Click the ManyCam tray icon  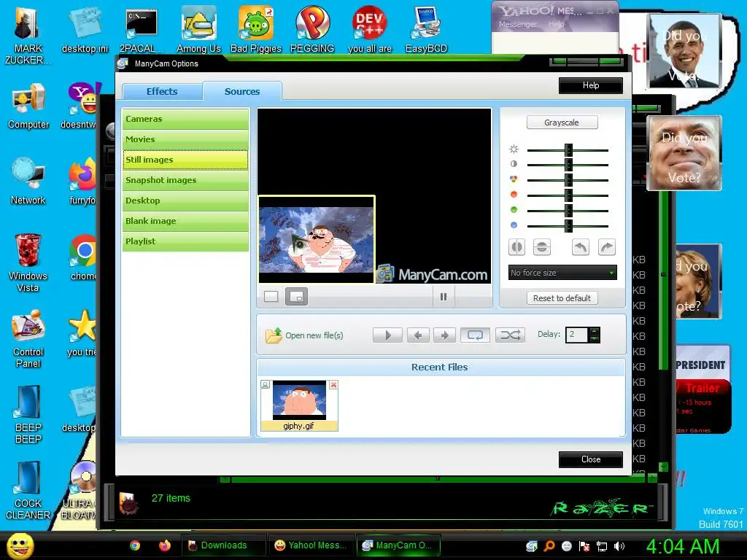[x=532, y=546]
